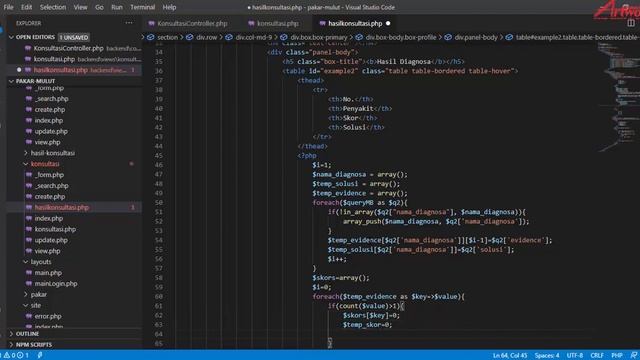This screenshot has width=640, height=360.
Task: Open the Help menu
Action: [x=169, y=7]
